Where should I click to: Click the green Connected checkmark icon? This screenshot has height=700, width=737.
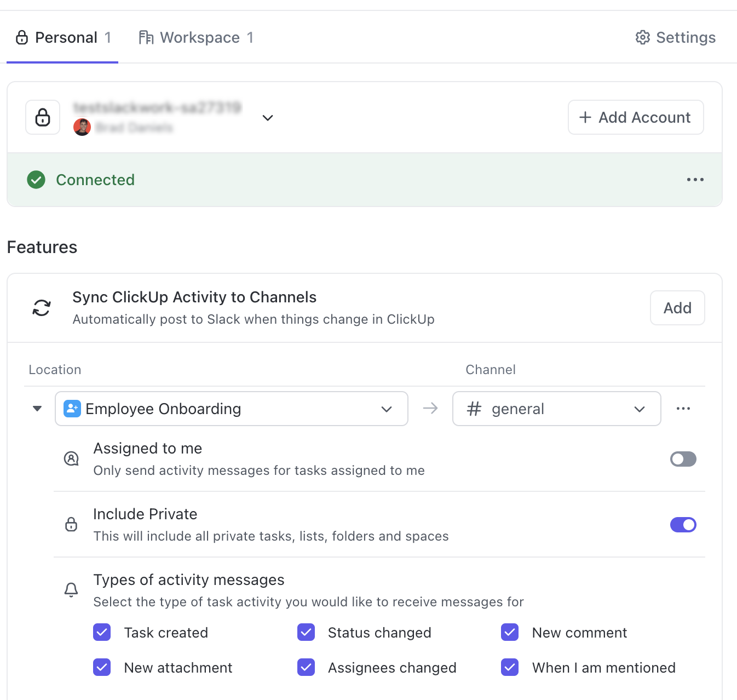click(36, 180)
